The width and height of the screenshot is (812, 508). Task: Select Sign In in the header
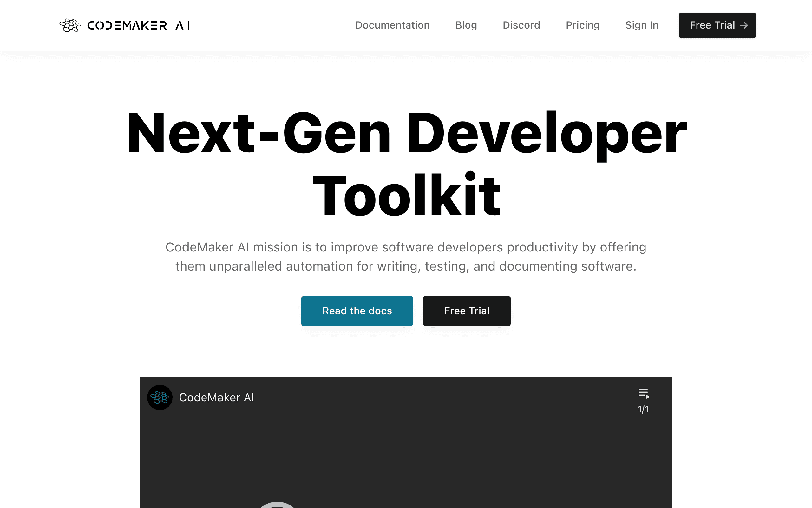(642, 25)
